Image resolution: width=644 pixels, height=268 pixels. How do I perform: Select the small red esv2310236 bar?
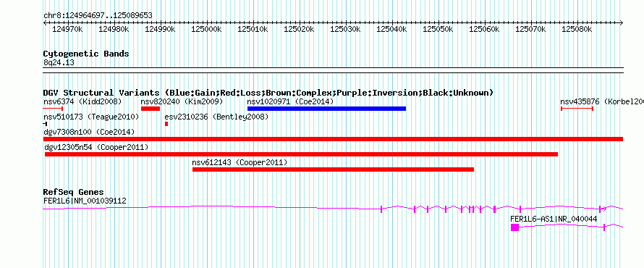(166, 124)
